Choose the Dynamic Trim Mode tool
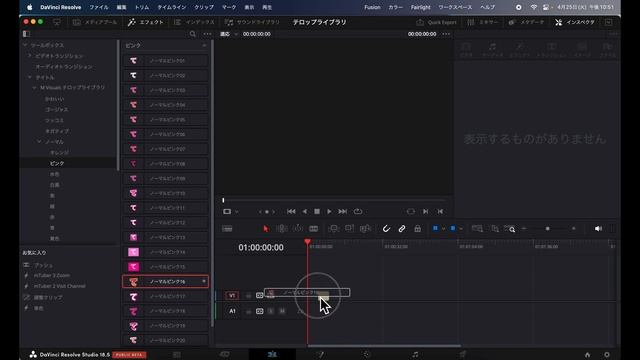The image size is (640, 360). 298,229
